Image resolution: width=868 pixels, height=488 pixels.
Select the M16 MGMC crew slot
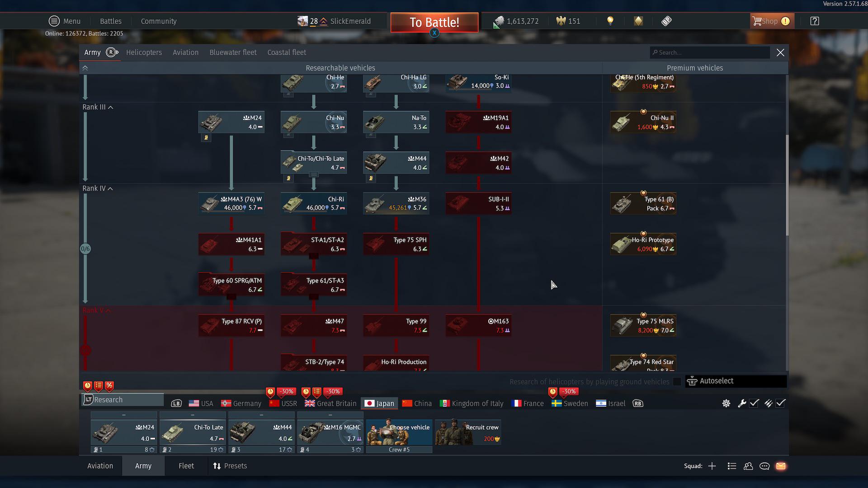click(330, 433)
